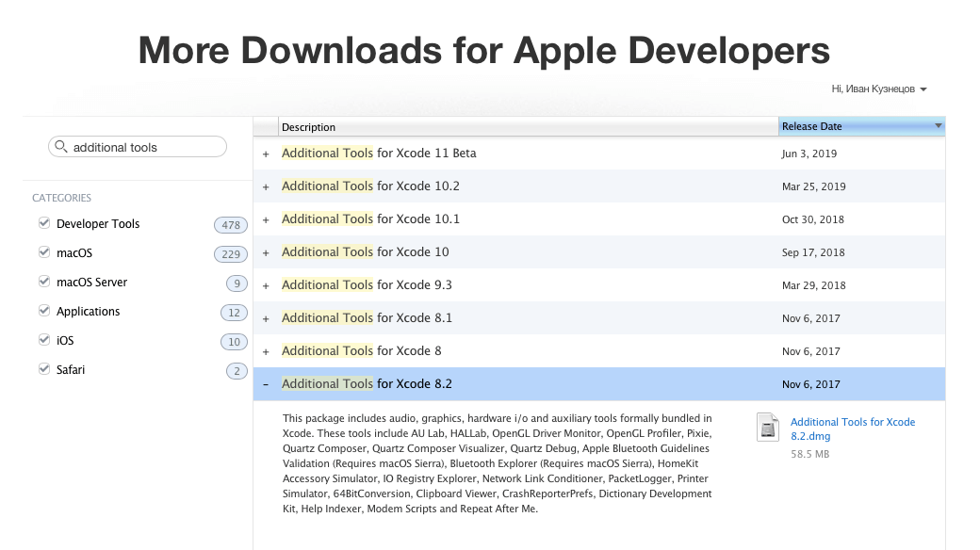Select the Additional Tools for Xcode 10.2 title
This screenshot has height=550, width=980.
370,186
